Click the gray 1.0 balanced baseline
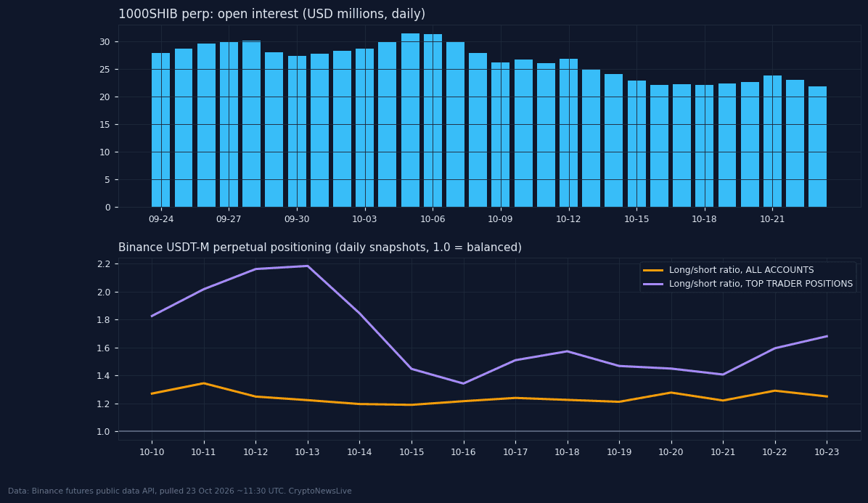Image resolution: width=868 pixels, height=503 pixels. tap(489, 431)
